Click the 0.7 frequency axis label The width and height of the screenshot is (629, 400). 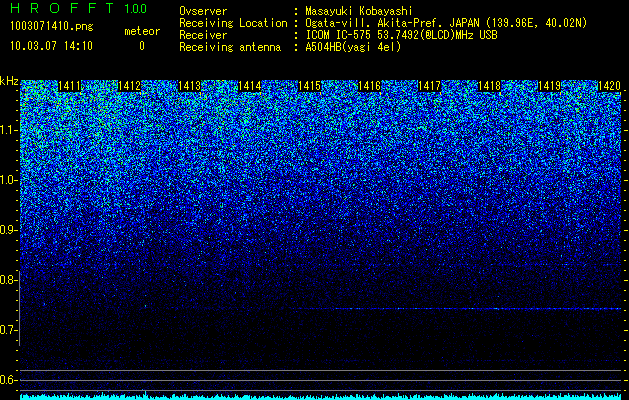click(x=7, y=330)
